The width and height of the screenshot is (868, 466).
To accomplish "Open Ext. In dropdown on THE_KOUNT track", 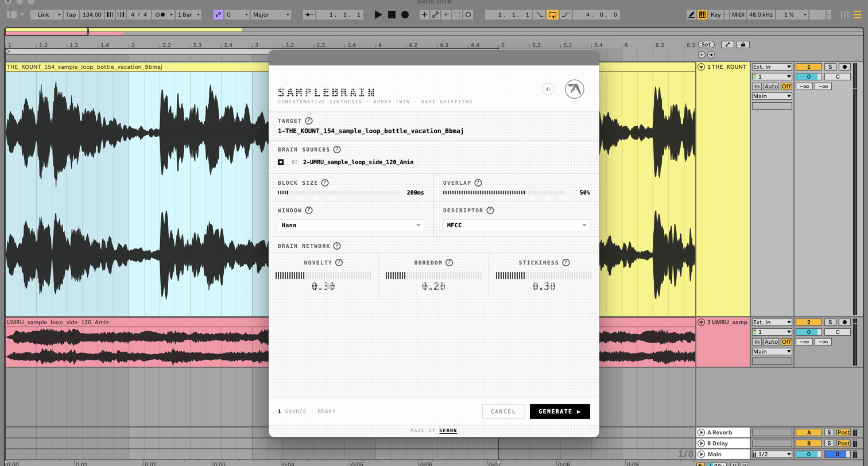I will pyautogui.click(x=772, y=67).
